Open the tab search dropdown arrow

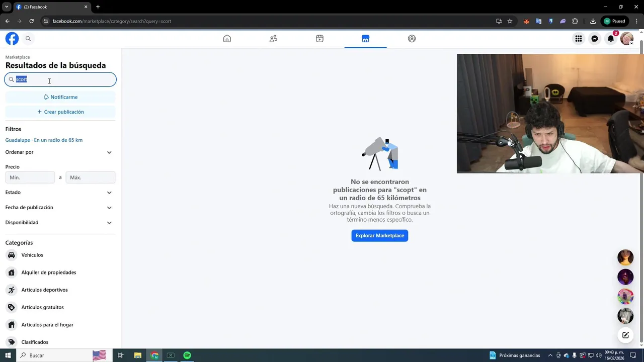point(7,7)
